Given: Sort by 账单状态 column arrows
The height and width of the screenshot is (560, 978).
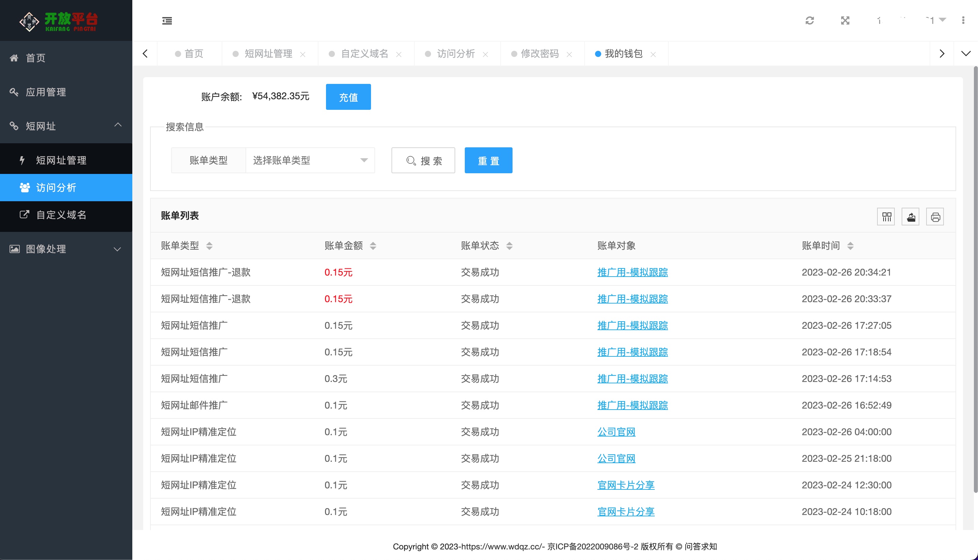Looking at the screenshot, I should tap(509, 246).
